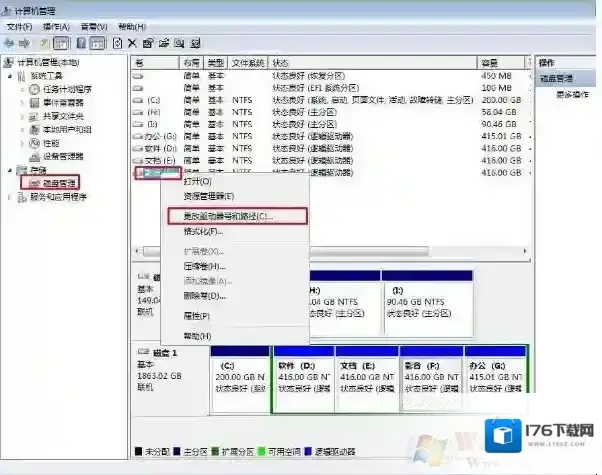The height and width of the screenshot is (475, 602).
Task: Expand the 服务和应用程序 node arrow
Action: pos(10,197)
